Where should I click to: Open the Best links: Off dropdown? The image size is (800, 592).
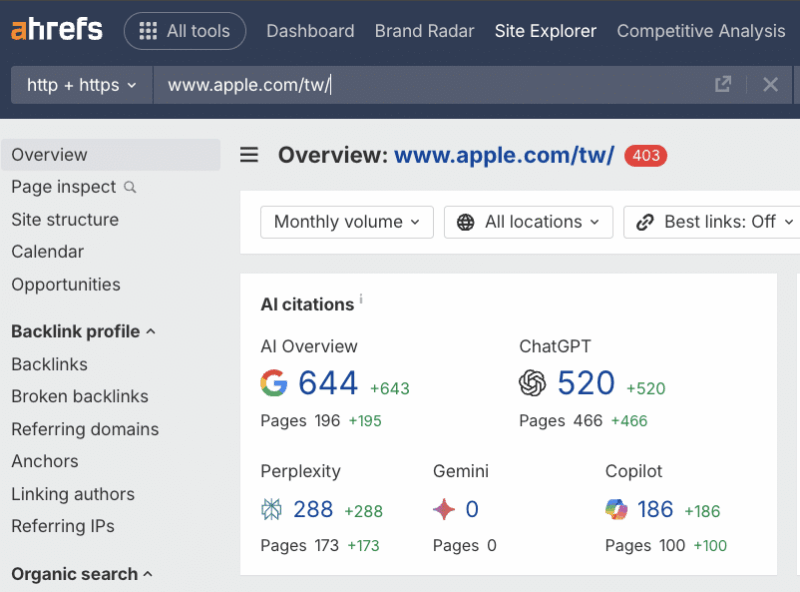(713, 222)
